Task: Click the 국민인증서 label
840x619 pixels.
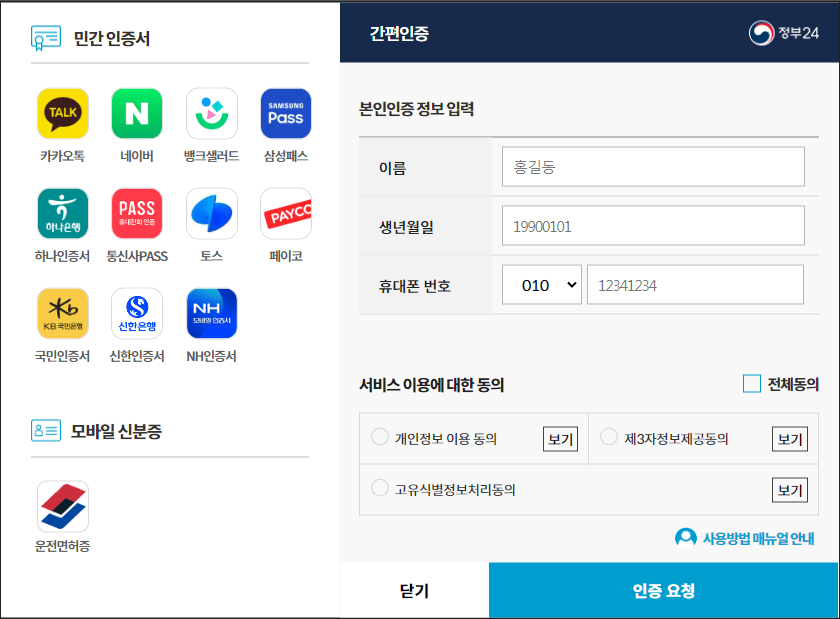Action: point(63,356)
